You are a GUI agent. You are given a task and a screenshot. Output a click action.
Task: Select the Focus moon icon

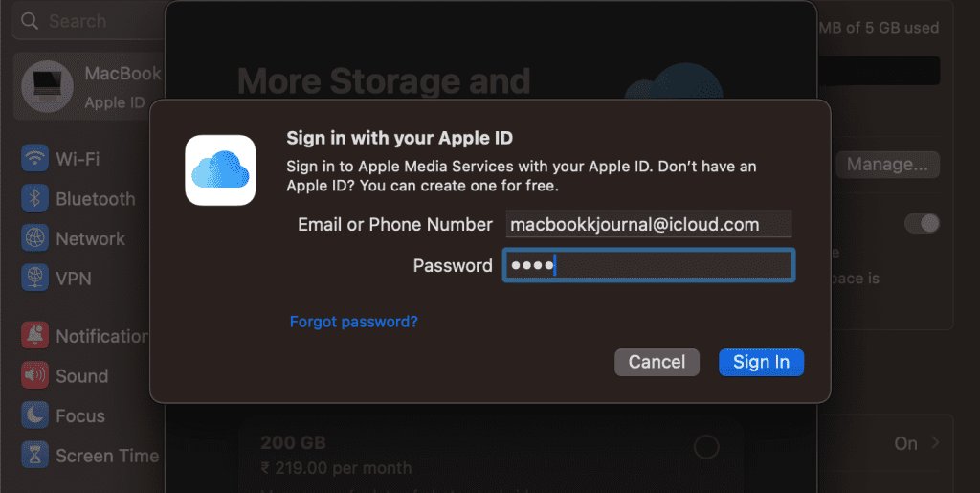(35, 415)
